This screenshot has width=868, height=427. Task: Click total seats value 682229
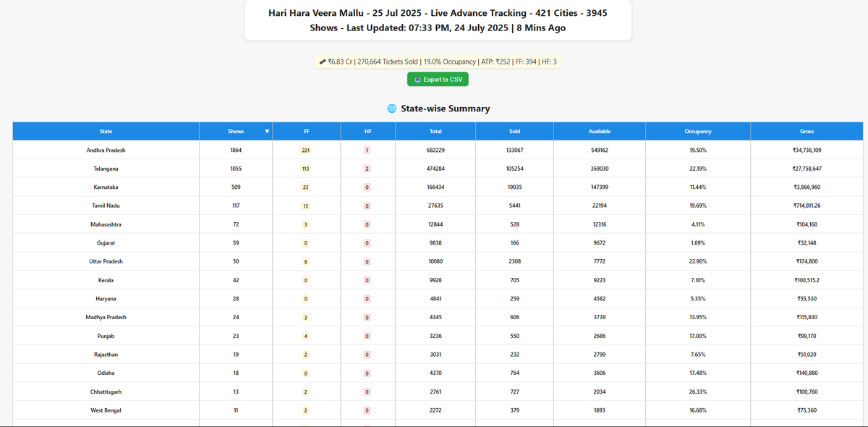click(x=435, y=150)
